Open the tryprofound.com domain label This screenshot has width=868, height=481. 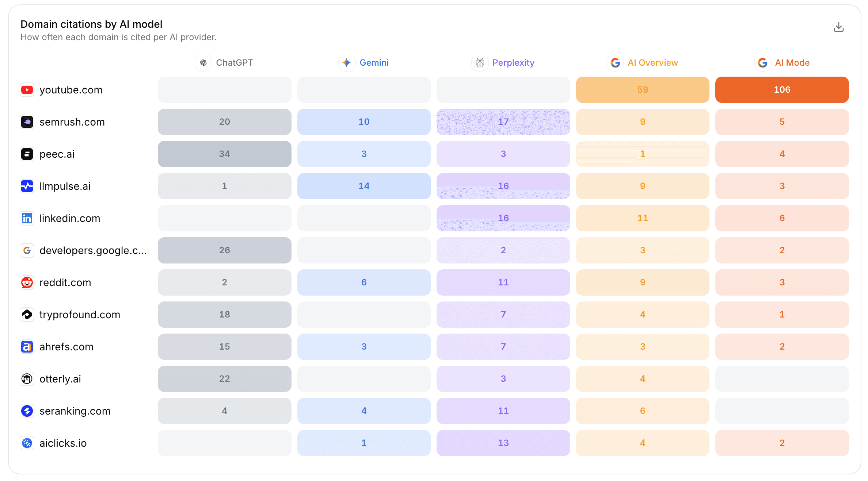tap(80, 315)
